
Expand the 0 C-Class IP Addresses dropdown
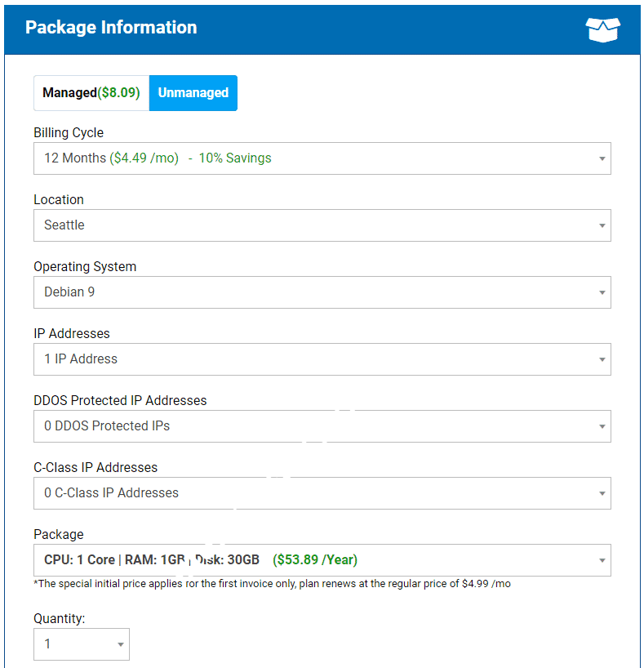point(322,493)
